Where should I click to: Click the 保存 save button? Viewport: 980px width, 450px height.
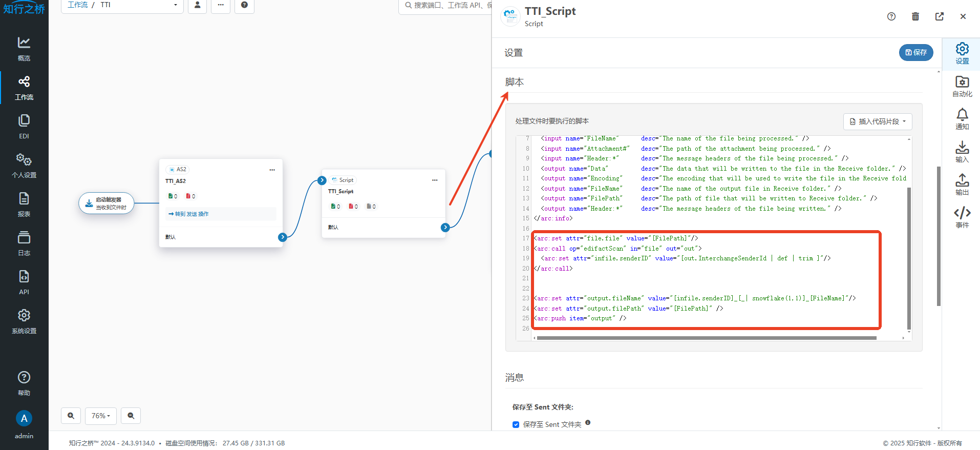(916, 52)
